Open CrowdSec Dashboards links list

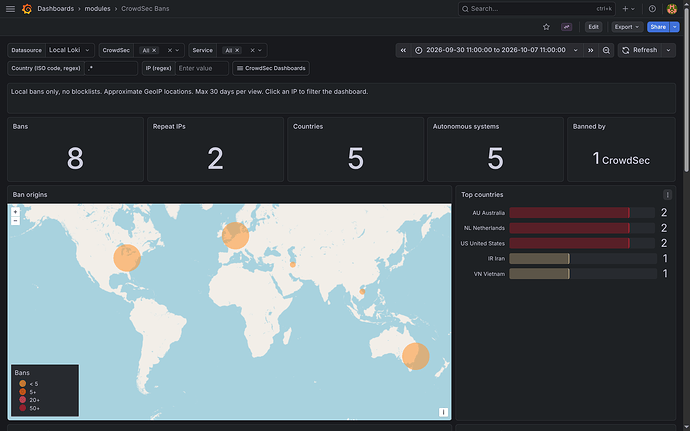pos(271,68)
